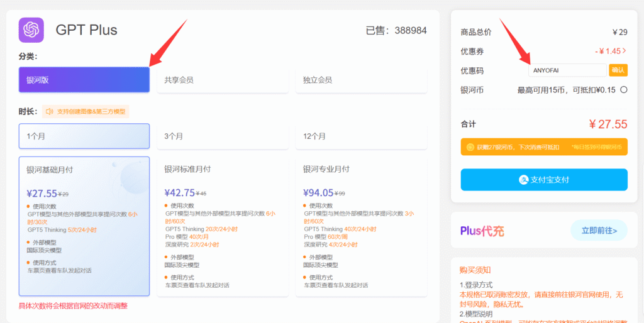
Task: Select the 银河基础月付 plan card
Action: click(x=84, y=226)
